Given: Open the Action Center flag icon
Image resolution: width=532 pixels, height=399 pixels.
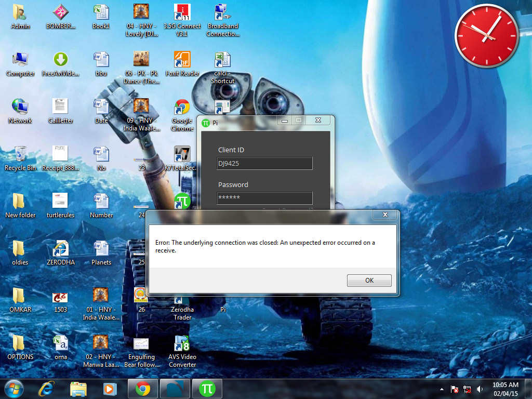Looking at the screenshot, I should (454, 389).
